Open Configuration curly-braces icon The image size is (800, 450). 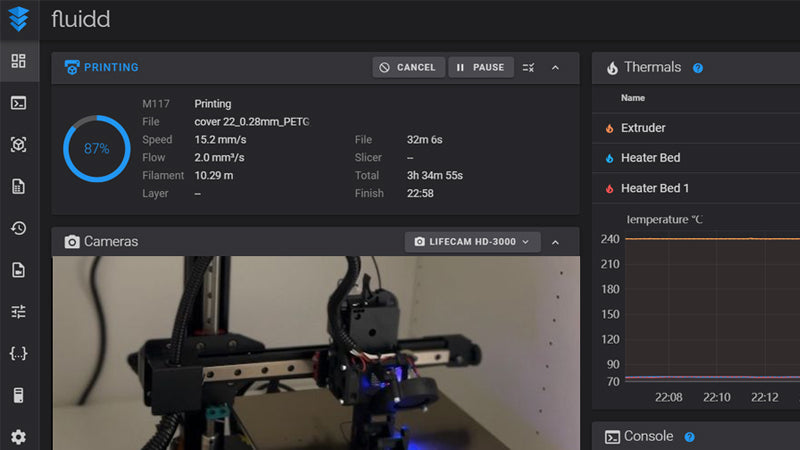click(18, 353)
